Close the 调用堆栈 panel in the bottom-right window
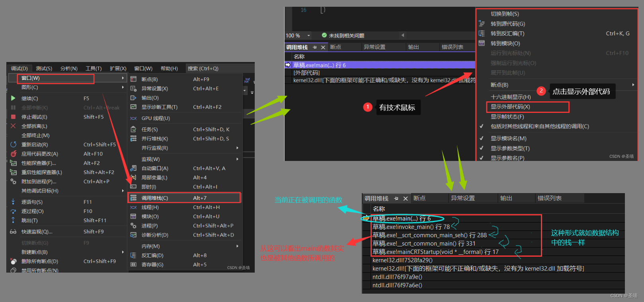 click(406, 198)
